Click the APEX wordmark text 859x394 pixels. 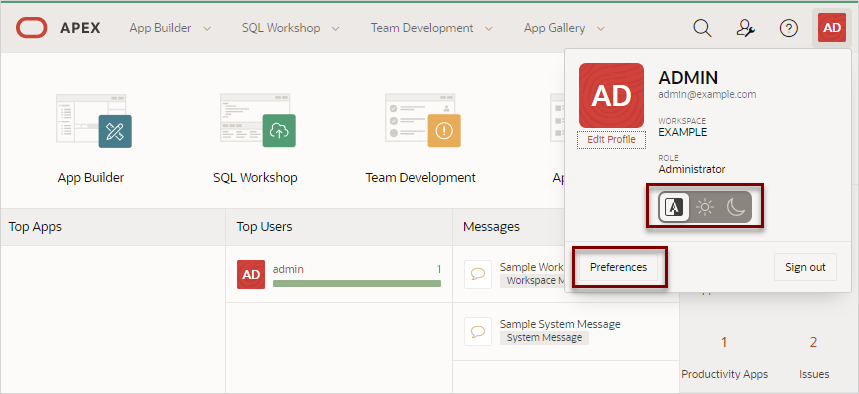(81, 28)
